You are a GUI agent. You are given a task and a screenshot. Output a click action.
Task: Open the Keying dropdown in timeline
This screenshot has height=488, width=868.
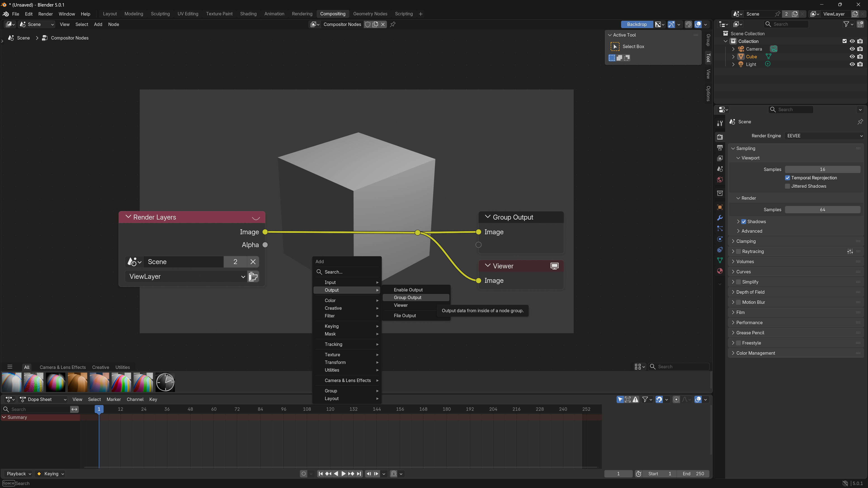[50, 474]
